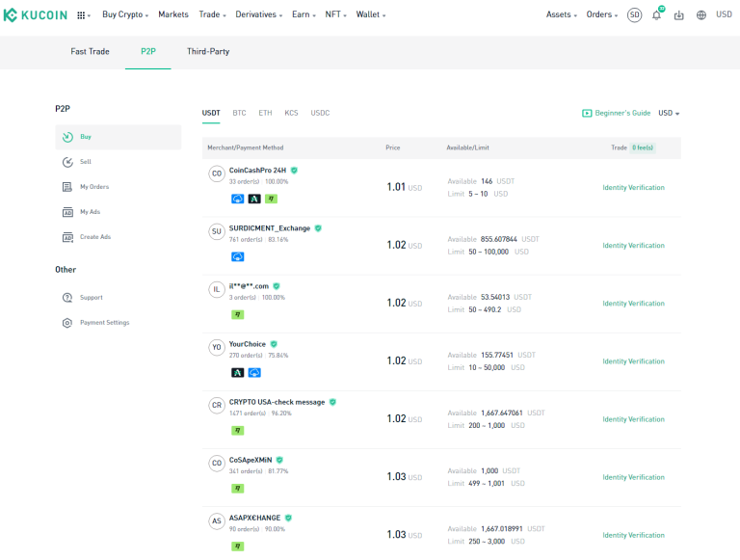Click the globe language icon
The height and width of the screenshot is (560, 740).
coord(700,15)
